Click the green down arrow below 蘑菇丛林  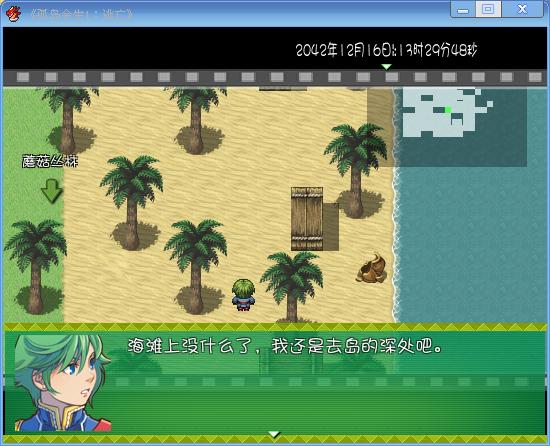tap(52, 191)
